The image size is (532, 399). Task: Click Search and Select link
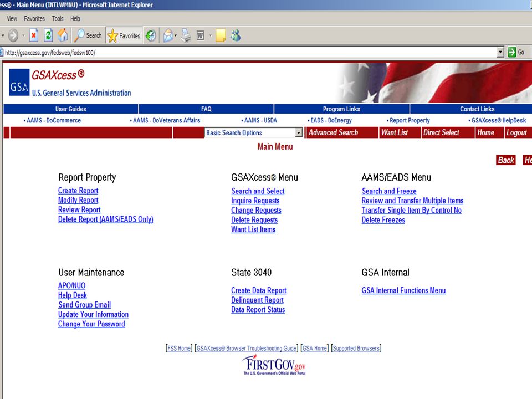coord(258,191)
